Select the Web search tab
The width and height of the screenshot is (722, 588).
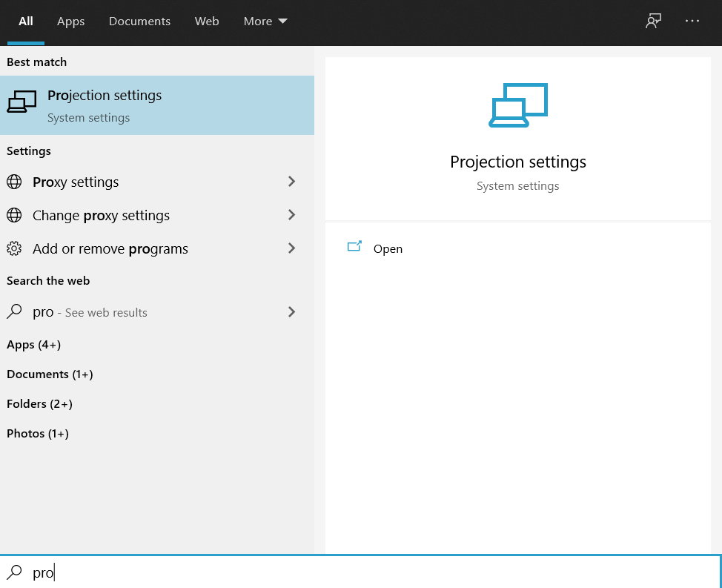tap(207, 22)
